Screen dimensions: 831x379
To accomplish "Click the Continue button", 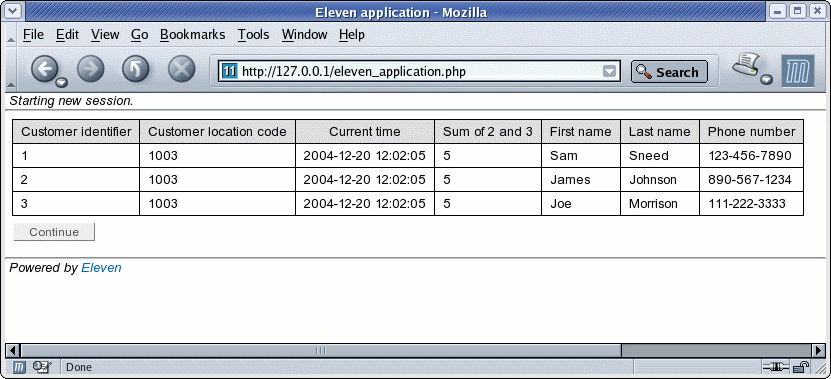I will [x=54, y=232].
